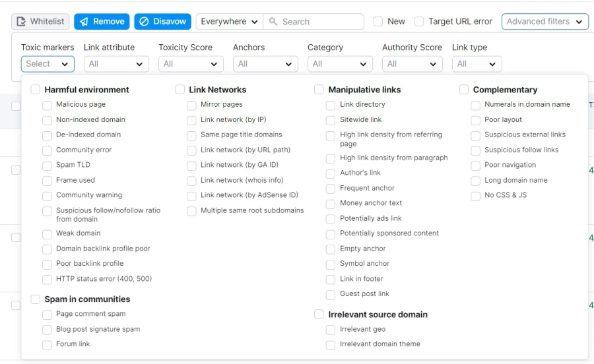Tick the Community error checkbox
This screenshot has height=364, width=594.
(x=47, y=150)
